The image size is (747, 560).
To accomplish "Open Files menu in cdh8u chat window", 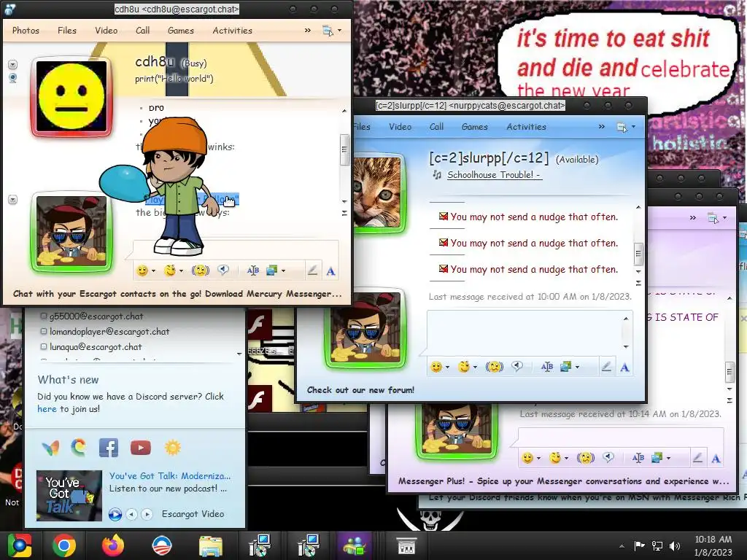I will coord(66,31).
